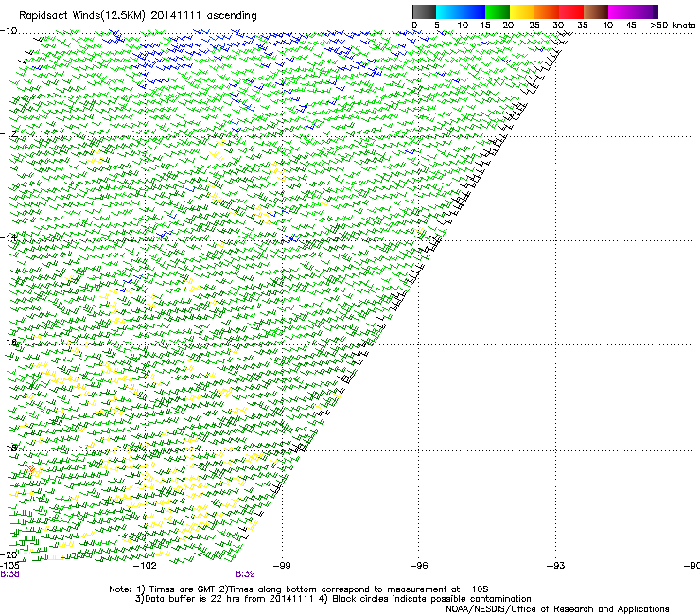This screenshot has width=700, height=615.
Task: Click the '-16' latitude axis label
Action: click(x=9, y=343)
